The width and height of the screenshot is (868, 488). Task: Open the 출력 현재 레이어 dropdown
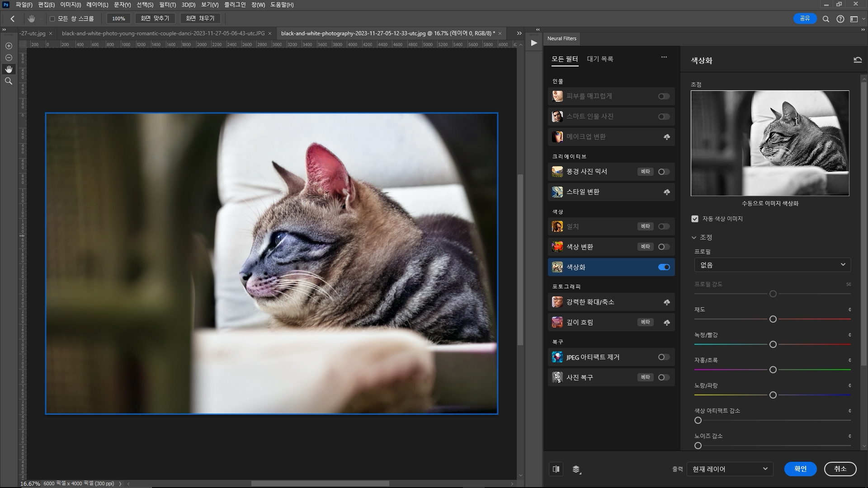[730, 469]
